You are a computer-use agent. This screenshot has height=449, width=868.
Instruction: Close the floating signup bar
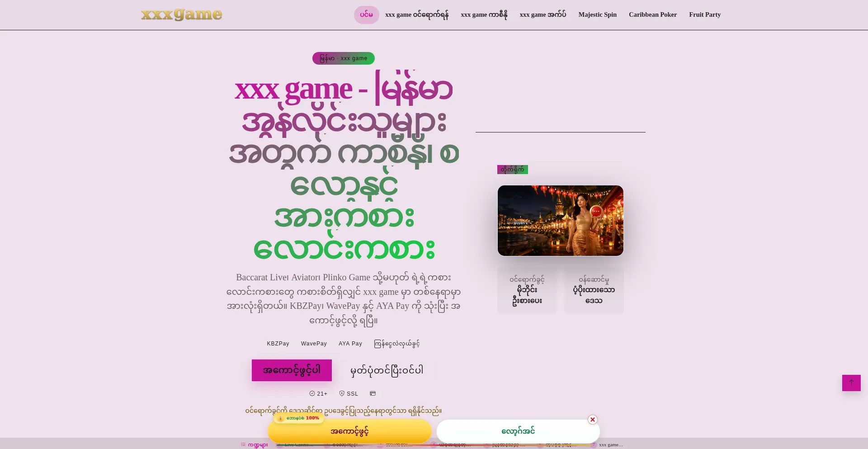pyautogui.click(x=593, y=420)
